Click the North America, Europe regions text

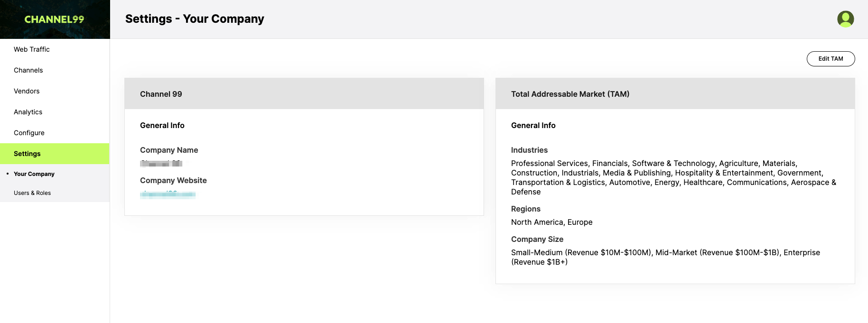tap(551, 222)
